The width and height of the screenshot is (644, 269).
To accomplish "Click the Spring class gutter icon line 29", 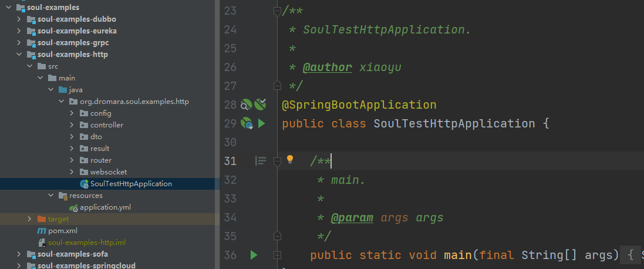I will (247, 123).
